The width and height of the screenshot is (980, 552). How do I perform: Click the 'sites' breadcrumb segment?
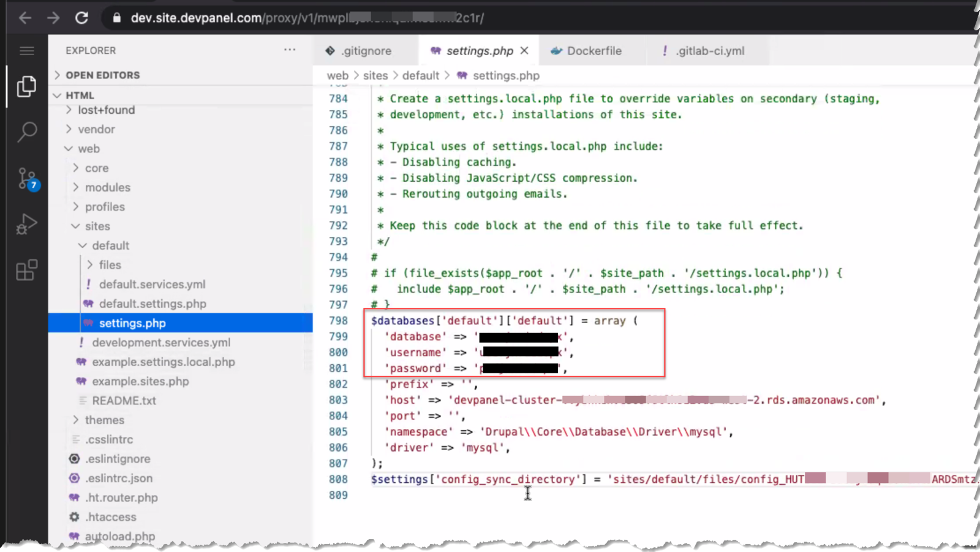[375, 75]
